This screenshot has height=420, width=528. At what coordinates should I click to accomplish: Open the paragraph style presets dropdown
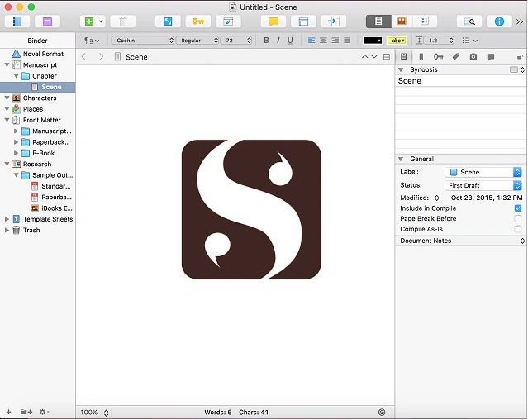pyautogui.click(x=92, y=41)
